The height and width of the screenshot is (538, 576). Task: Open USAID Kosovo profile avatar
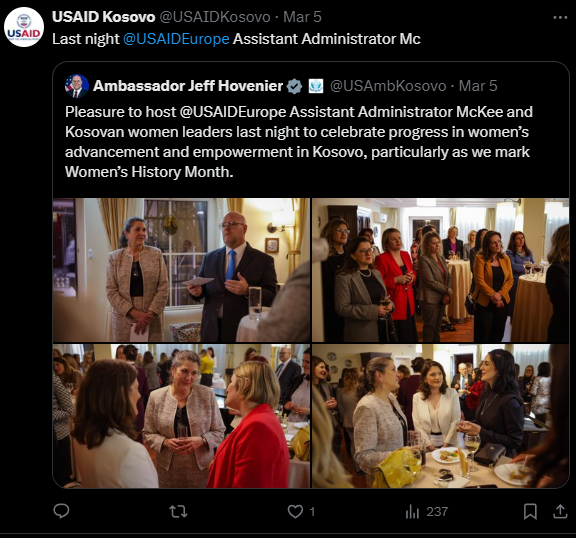[x=24, y=27]
